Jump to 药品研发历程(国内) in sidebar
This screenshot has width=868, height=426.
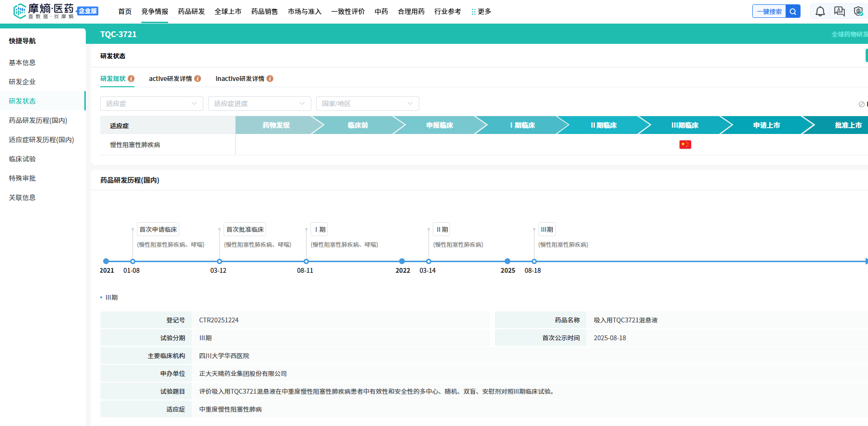[38, 120]
